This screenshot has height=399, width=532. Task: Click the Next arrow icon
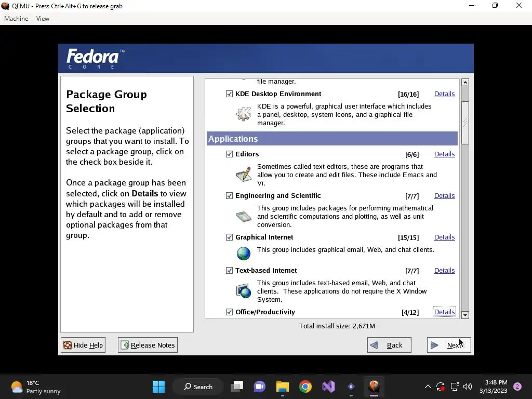point(434,345)
